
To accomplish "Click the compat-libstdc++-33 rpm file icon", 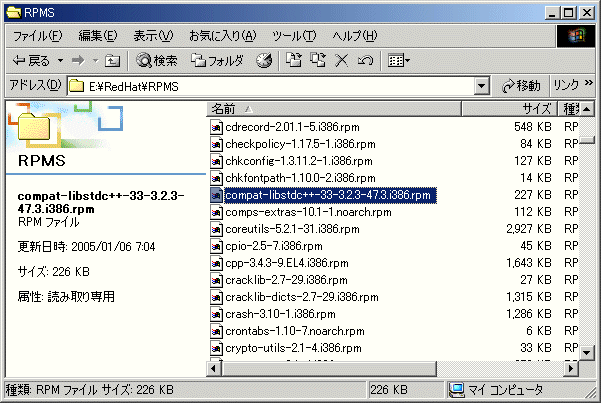I will tap(216, 195).
